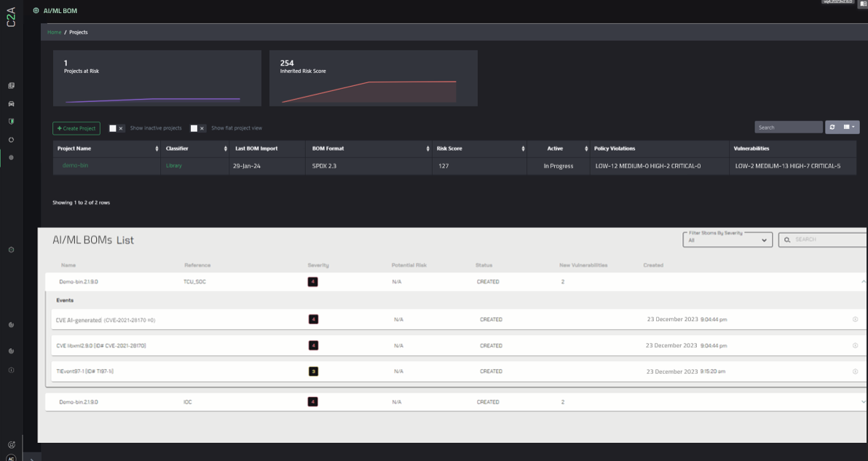Click the projects Search input field
This screenshot has width=868, height=461.
pyautogui.click(x=788, y=127)
